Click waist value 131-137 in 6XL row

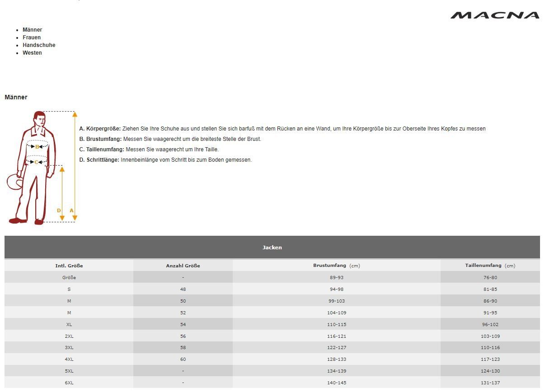click(490, 383)
